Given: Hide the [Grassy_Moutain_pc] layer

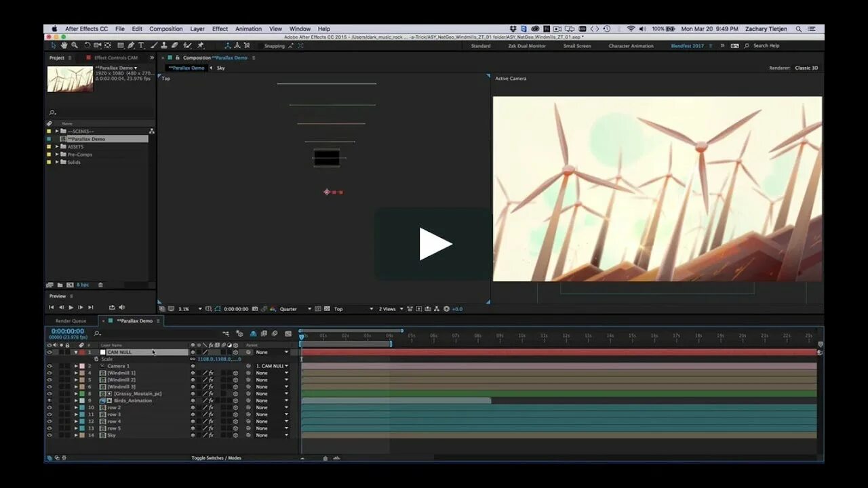Looking at the screenshot, I should click(49, 394).
